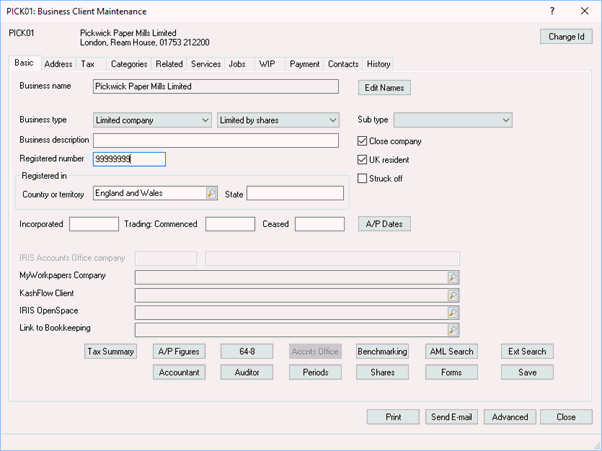The width and height of the screenshot is (602, 451).
Task: Tick the Struck off checkbox
Action: 362,178
